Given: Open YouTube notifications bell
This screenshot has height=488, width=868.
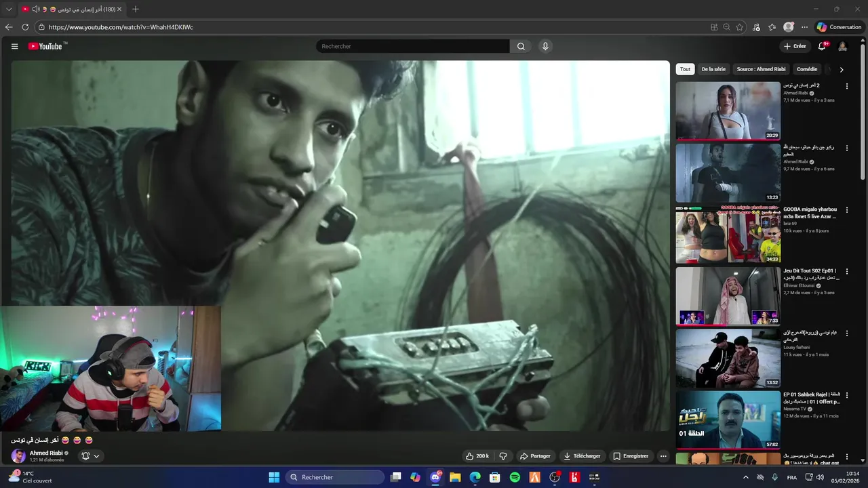Looking at the screenshot, I should pos(822,46).
